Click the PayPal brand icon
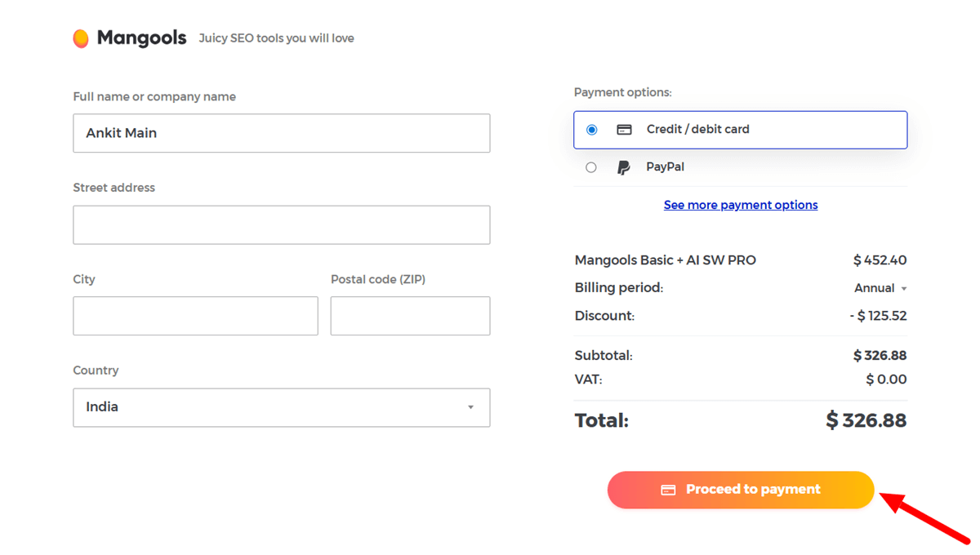This screenshot has height=555, width=980. click(623, 166)
